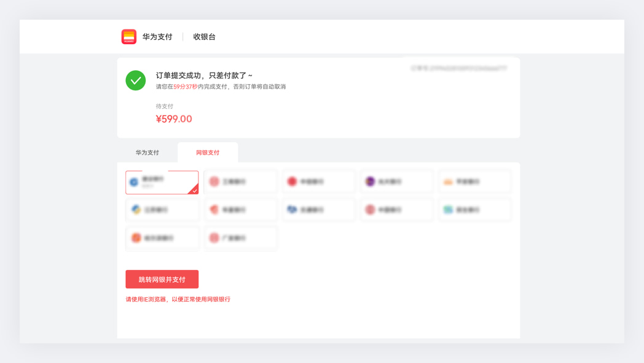The image size is (644, 363).
Task: Select the bank with the pale orange icon in the top row
Action: click(x=475, y=181)
